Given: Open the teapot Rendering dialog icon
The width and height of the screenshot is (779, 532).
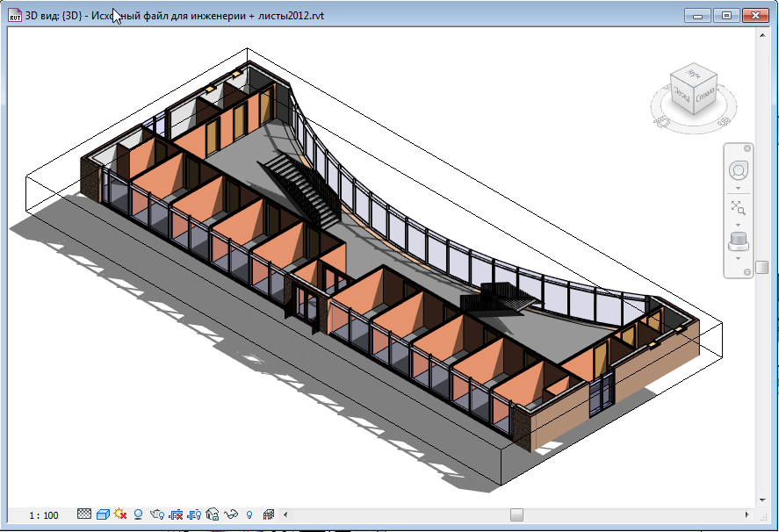Looking at the screenshot, I should coord(157,514).
